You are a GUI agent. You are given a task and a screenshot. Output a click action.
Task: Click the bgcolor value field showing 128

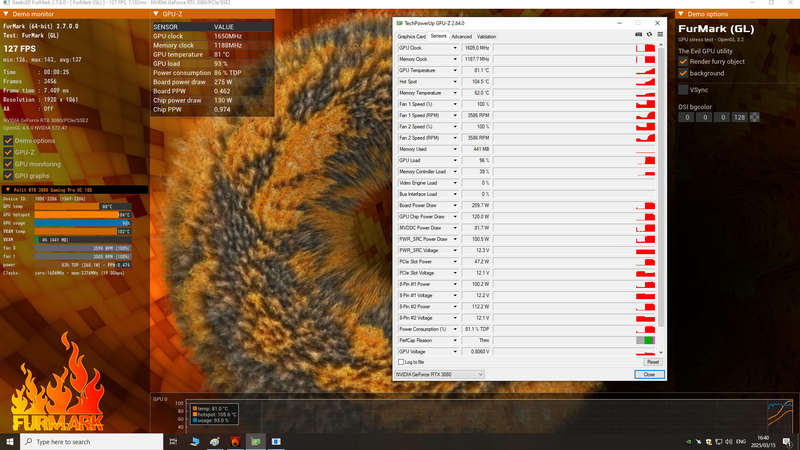(x=739, y=117)
